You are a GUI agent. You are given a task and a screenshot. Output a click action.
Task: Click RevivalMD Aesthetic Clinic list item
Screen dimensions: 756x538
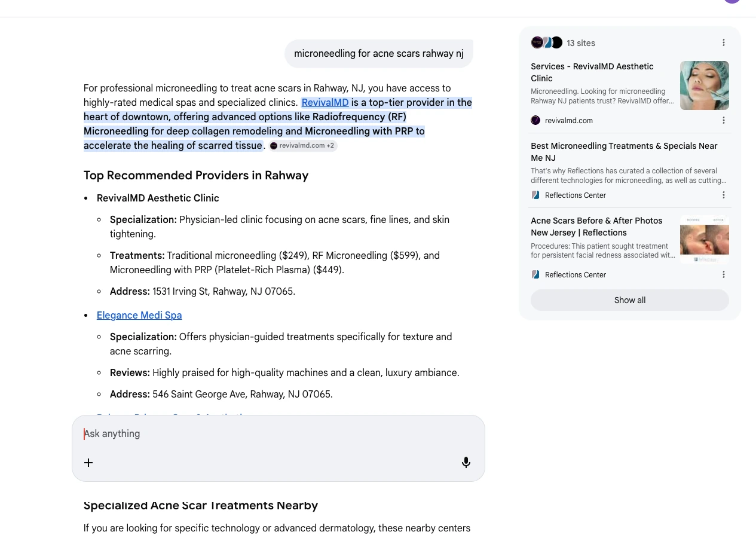[x=158, y=198]
